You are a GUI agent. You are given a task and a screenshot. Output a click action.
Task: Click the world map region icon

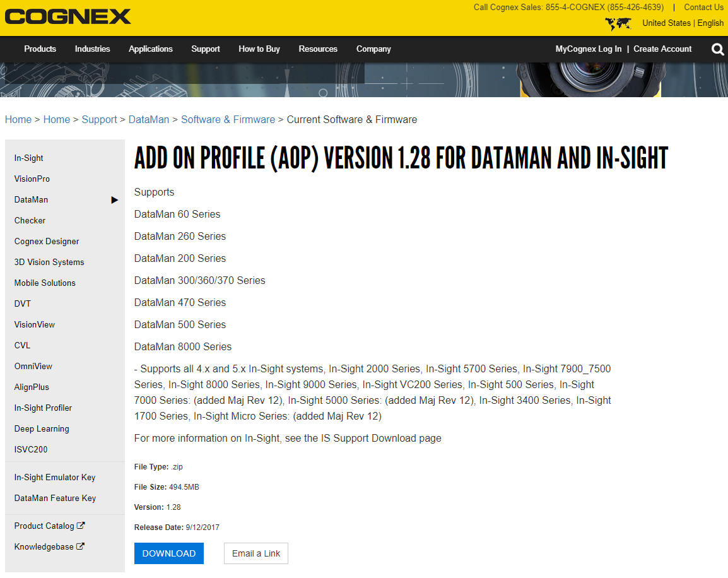pyautogui.click(x=618, y=23)
